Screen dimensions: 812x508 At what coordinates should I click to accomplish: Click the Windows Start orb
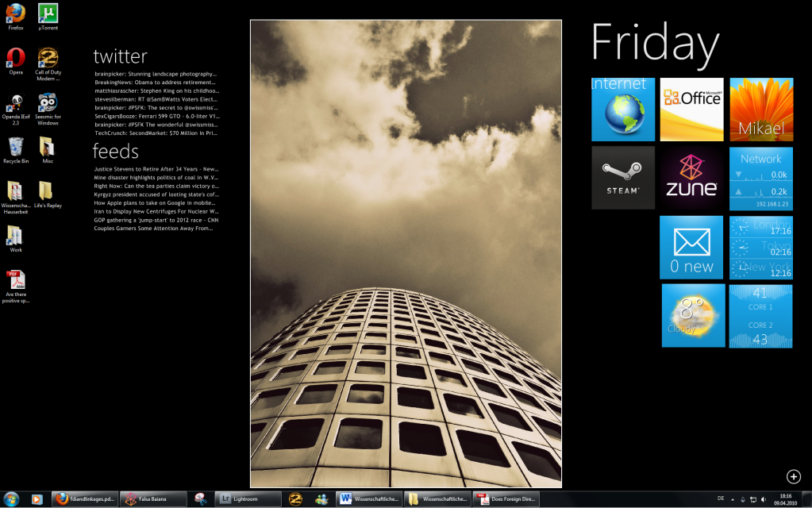11,498
